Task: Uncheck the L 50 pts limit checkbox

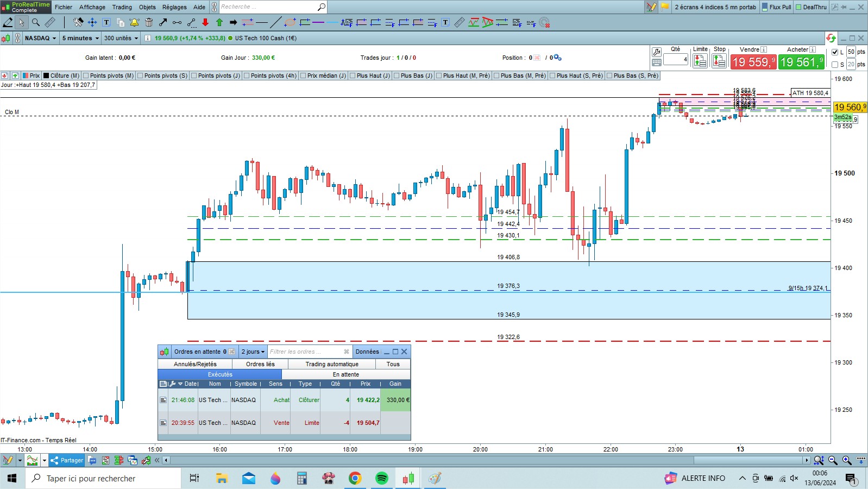Action: 835,52
